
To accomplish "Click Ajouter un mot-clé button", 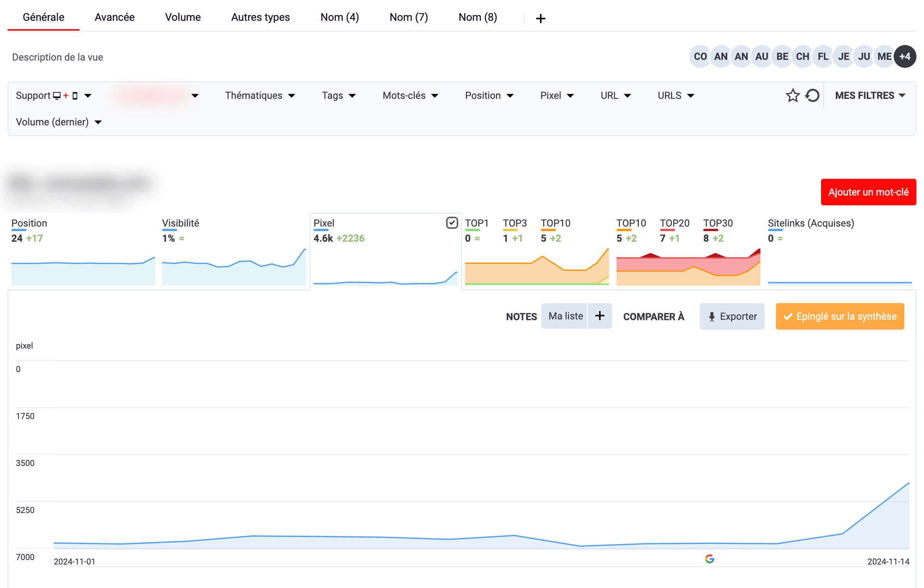I will coord(868,192).
